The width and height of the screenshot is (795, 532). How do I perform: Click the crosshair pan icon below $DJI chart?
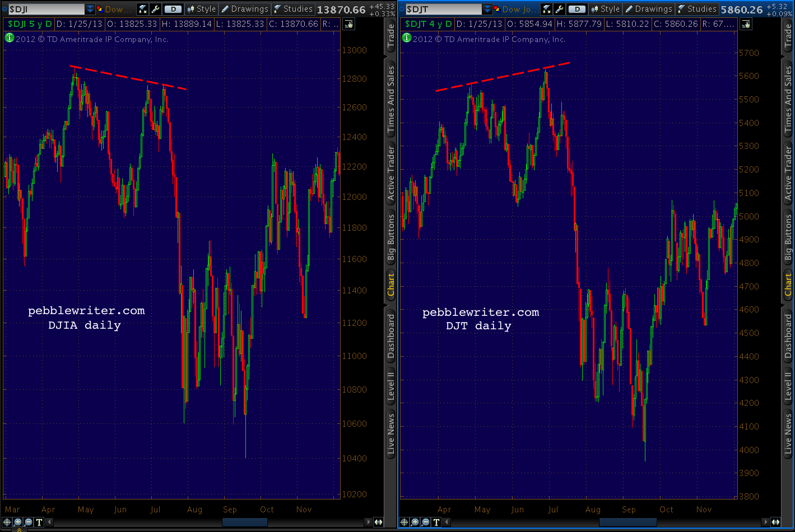(x=7, y=522)
